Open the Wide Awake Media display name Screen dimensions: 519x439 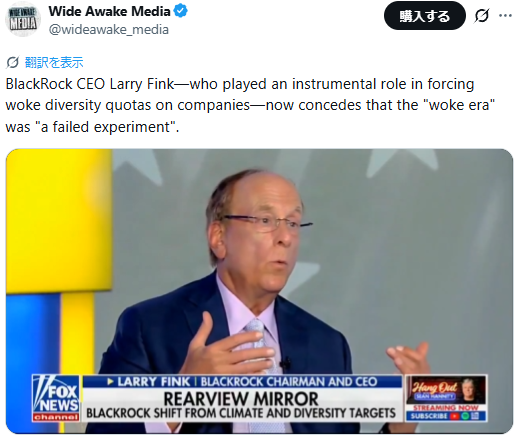(109, 11)
